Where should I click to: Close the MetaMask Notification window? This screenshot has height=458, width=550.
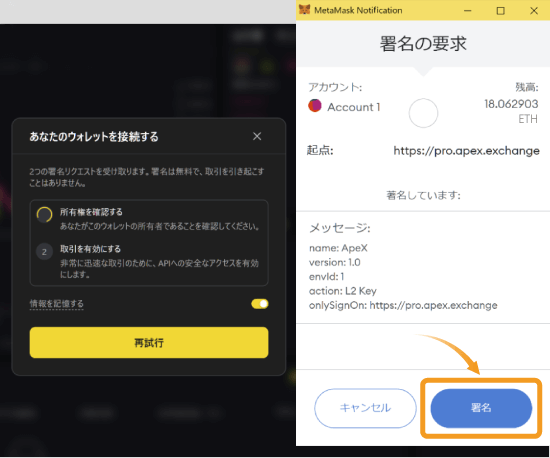(534, 11)
